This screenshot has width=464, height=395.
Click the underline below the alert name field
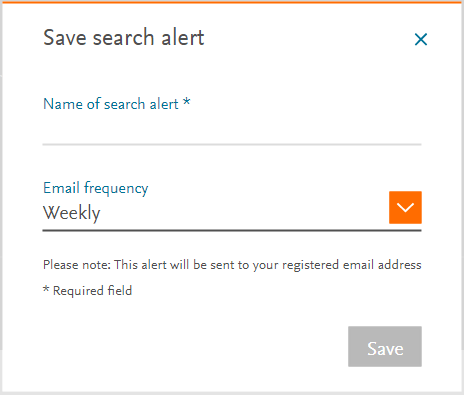click(x=232, y=144)
